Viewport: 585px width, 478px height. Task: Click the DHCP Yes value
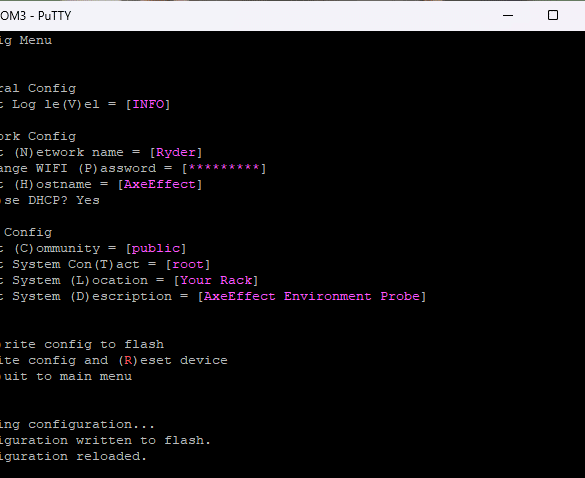click(x=88, y=200)
